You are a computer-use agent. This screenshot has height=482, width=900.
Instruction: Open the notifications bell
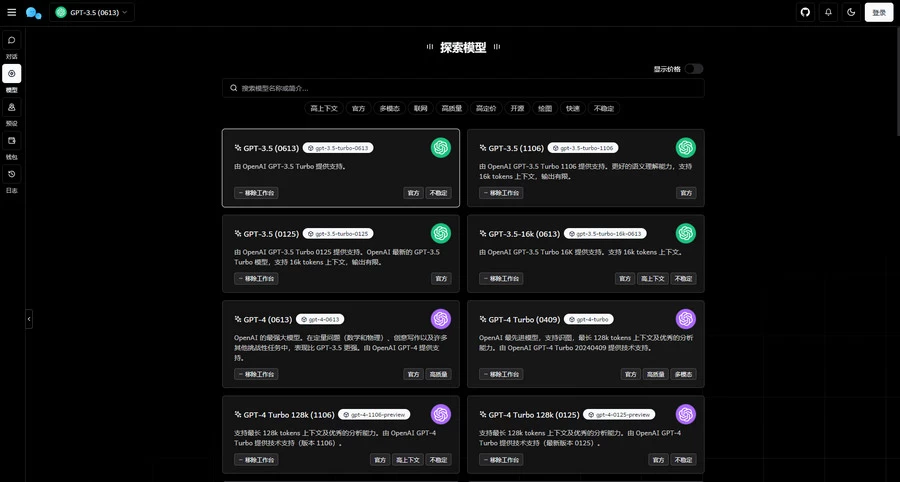coord(828,12)
